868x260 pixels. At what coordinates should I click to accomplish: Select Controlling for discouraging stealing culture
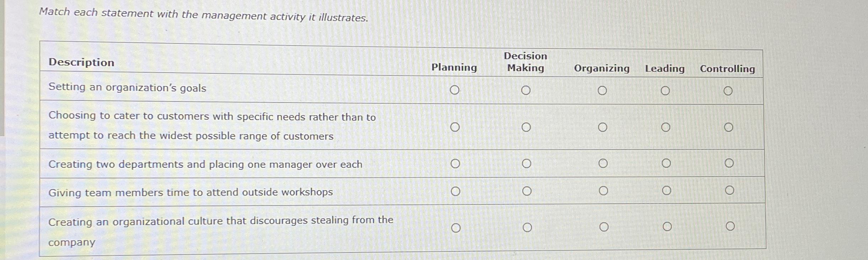(729, 225)
